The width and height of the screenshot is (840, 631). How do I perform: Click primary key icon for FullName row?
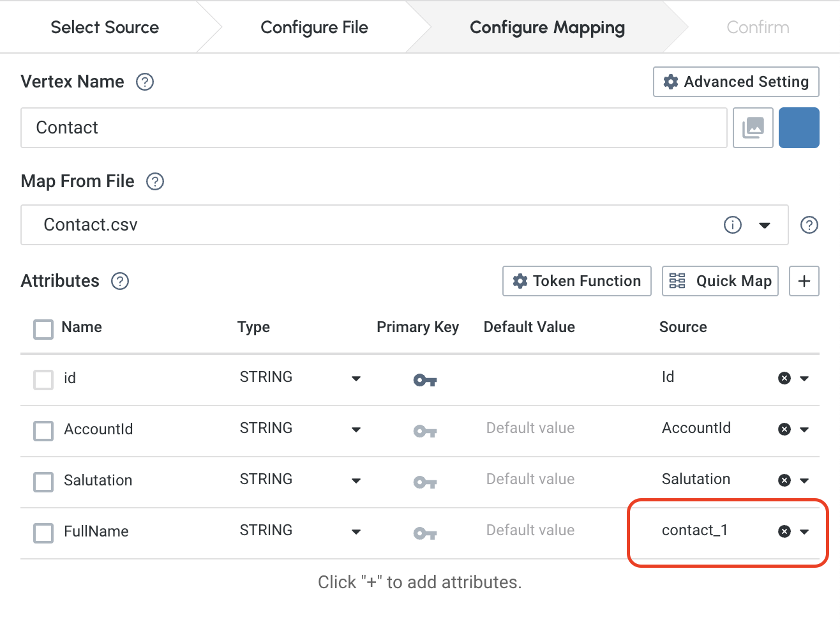424,533
